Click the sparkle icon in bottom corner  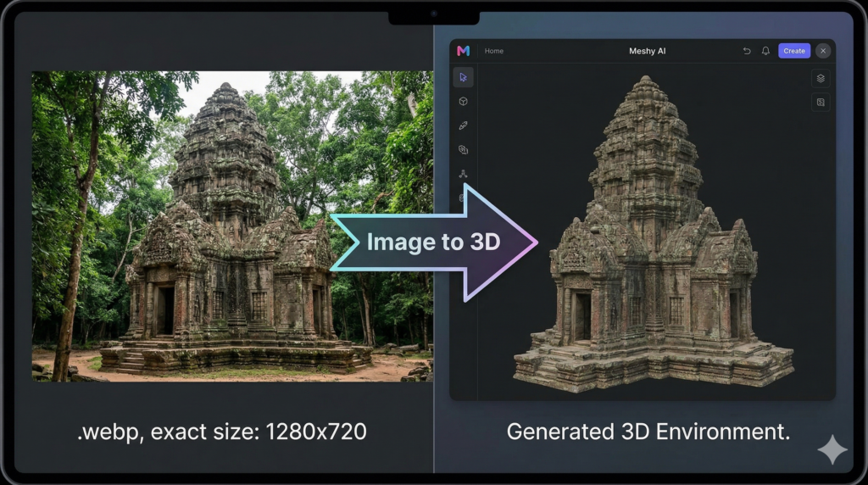[832, 449]
